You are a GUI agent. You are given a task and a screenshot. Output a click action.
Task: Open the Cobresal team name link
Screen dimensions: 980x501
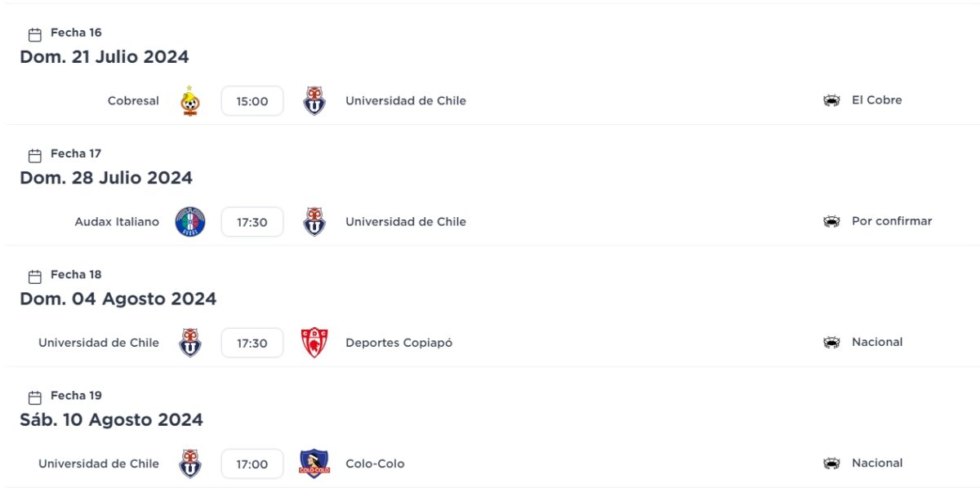[x=133, y=101]
